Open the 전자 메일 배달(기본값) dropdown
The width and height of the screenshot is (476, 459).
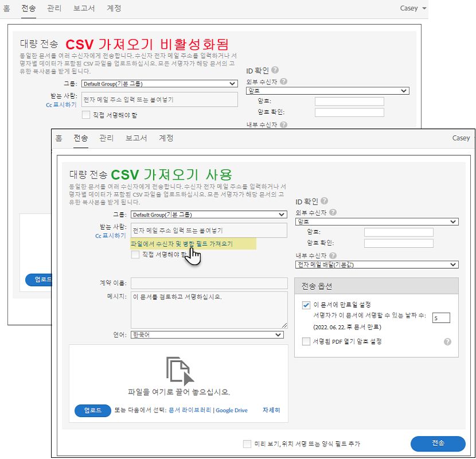377,264
